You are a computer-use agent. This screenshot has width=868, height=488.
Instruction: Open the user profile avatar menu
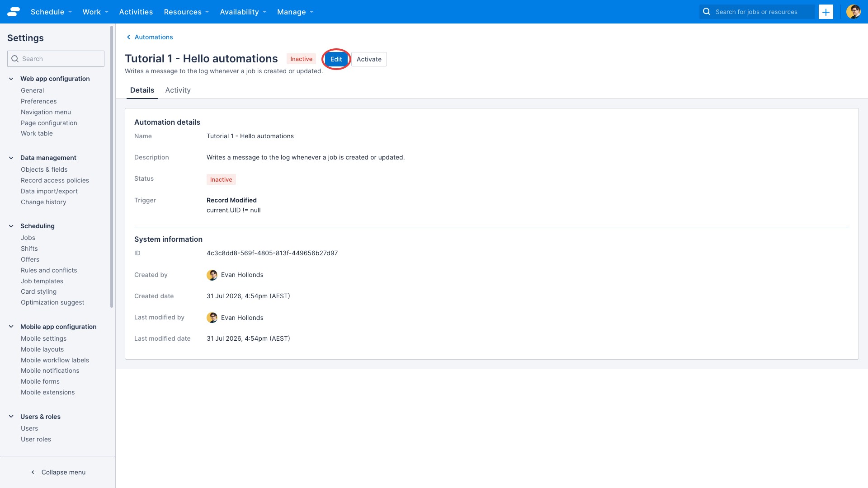[x=853, y=12]
